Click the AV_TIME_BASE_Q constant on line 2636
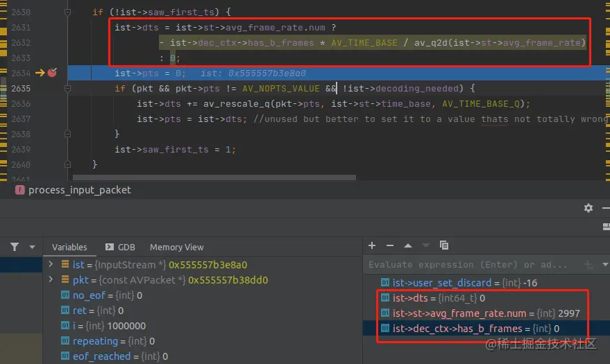This screenshot has width=610, height=364. [x=481, y=104]
